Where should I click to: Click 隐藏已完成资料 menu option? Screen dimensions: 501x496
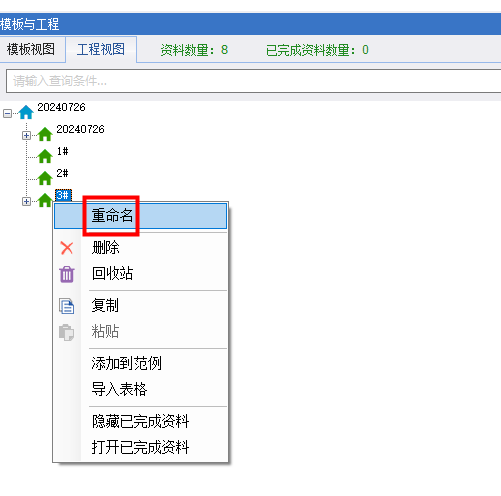pos(140,421)
